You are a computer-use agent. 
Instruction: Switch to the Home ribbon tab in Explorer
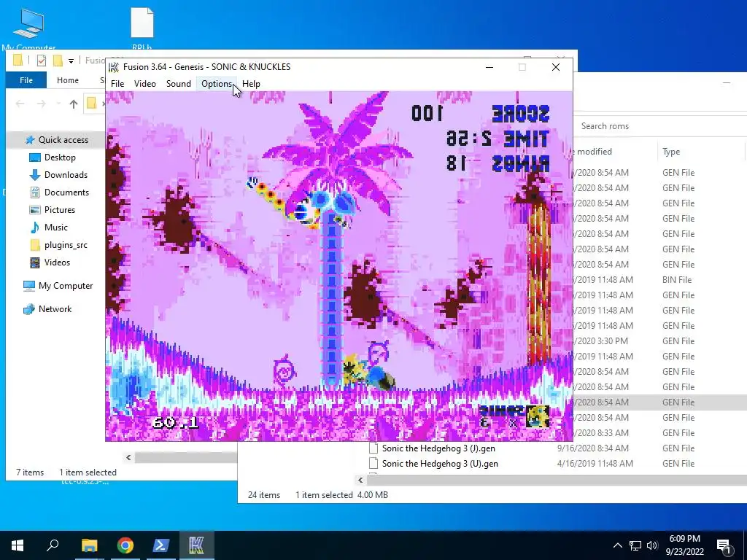(x=68, y=80)
